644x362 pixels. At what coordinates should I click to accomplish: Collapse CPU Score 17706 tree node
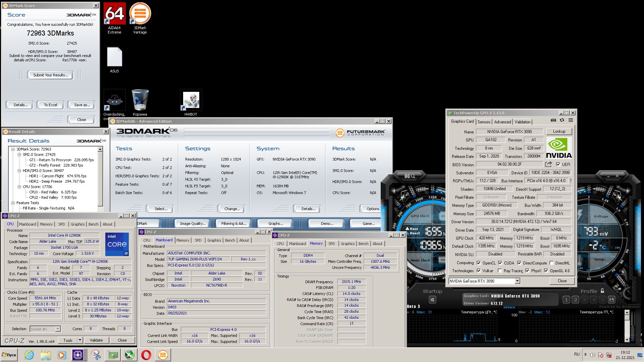[x=19, y=187]
